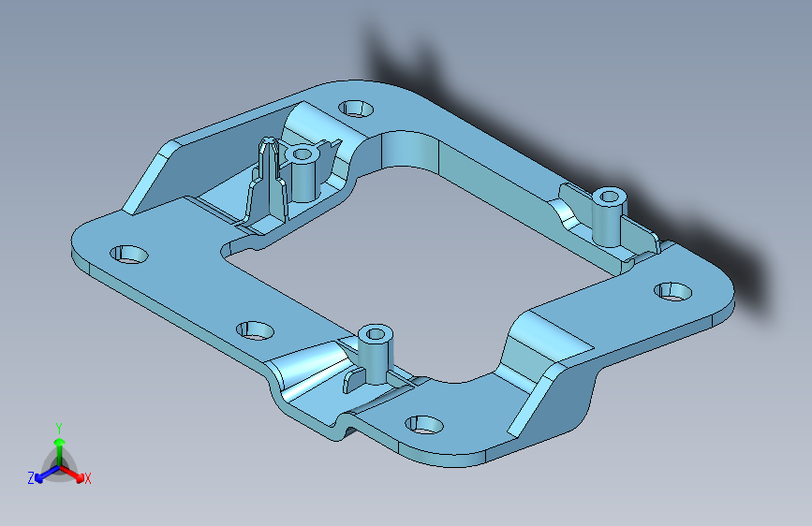Click the blue Z axis of the triad

click(48, 474)
